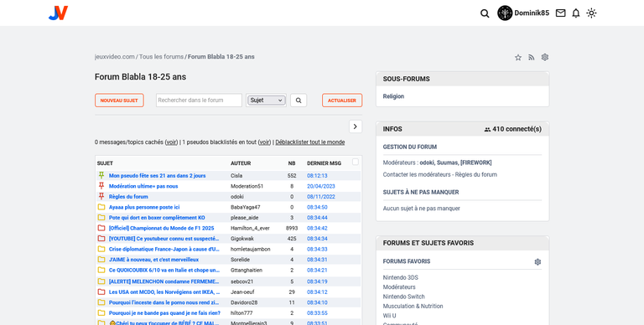The width and height of the screenshot is (644, 325).
Task: Open the JV site logo
Action: pyautogui.click(x=58, y=13)
